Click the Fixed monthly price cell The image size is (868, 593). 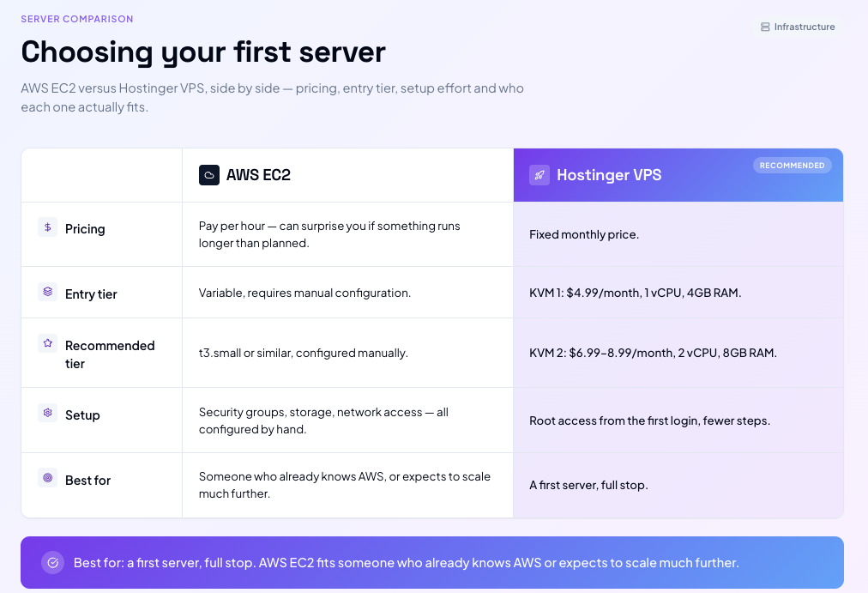[678, 234]
